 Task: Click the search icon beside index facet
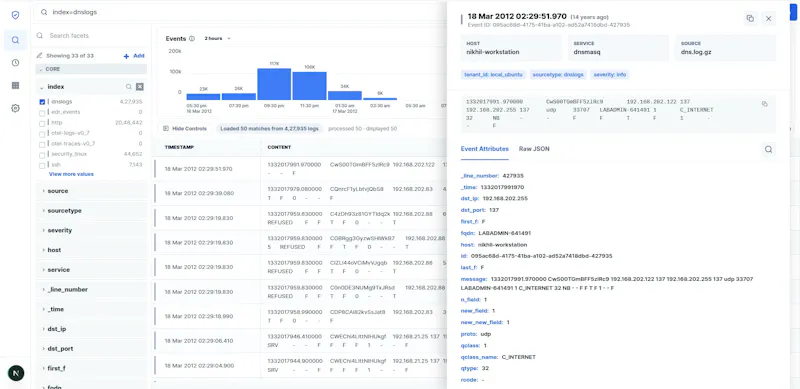(129, 87)
